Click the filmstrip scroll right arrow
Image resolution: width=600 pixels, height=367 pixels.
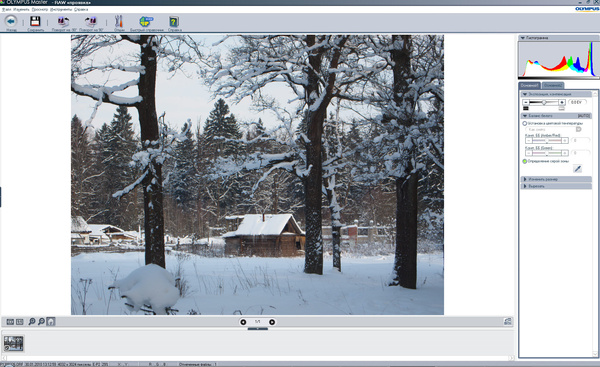click(x=511, y=358)
